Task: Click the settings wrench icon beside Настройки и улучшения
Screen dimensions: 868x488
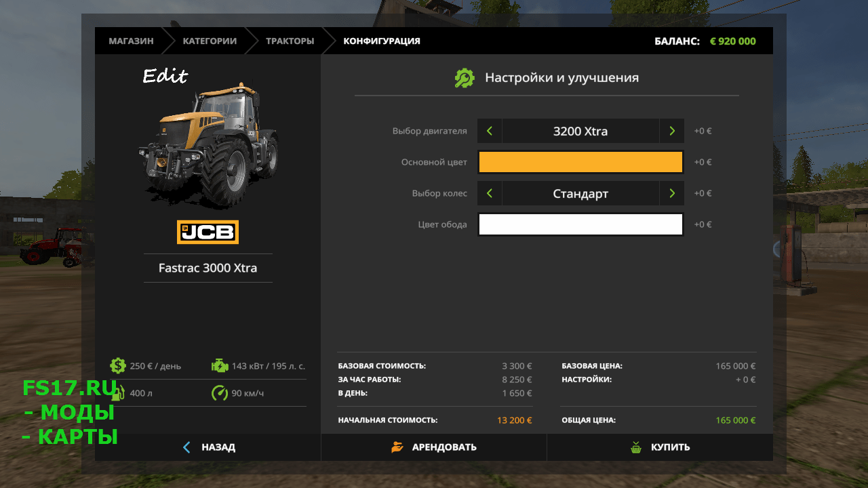Action: (x=465, y=77)
